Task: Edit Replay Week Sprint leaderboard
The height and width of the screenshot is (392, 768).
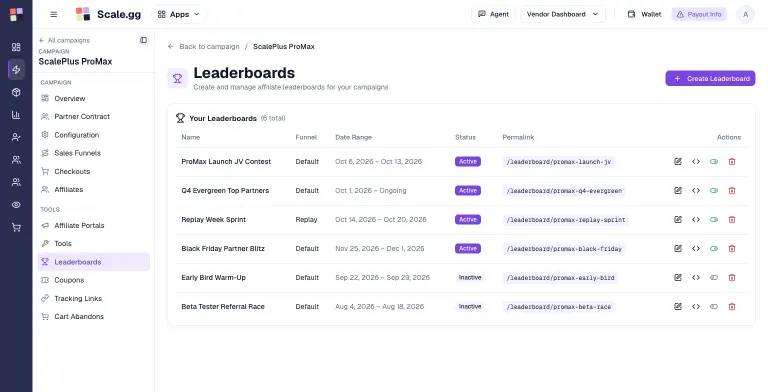Action: [678, 220]
